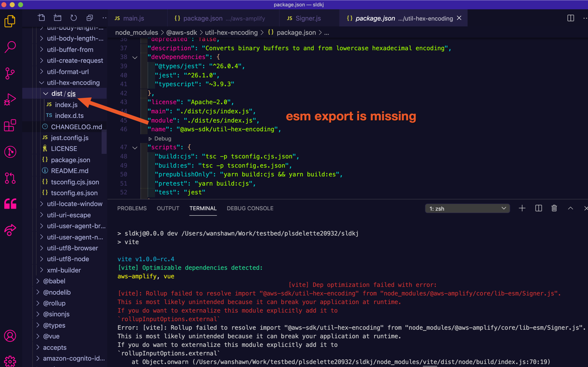Open index.js in dist/cjs
This screenshot has height=367, width=588.
pos(65,104)
